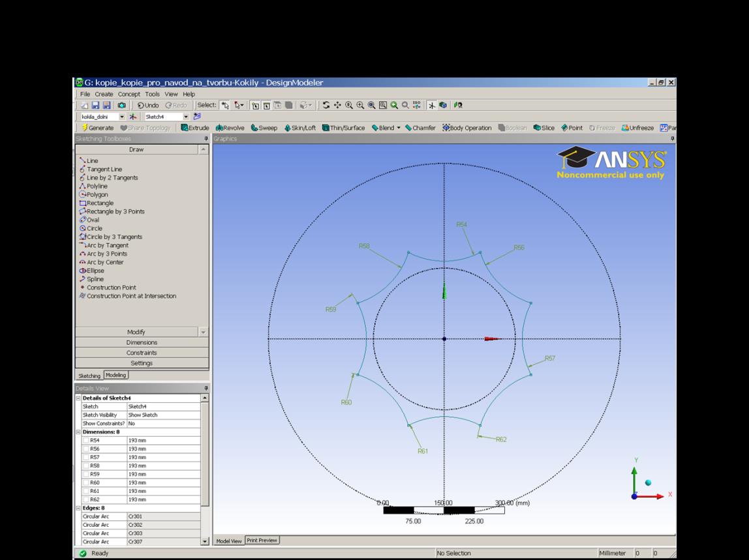The image size is (749, 560).
Task: Open the Concept menu
Action: click(x=129, y=94)
